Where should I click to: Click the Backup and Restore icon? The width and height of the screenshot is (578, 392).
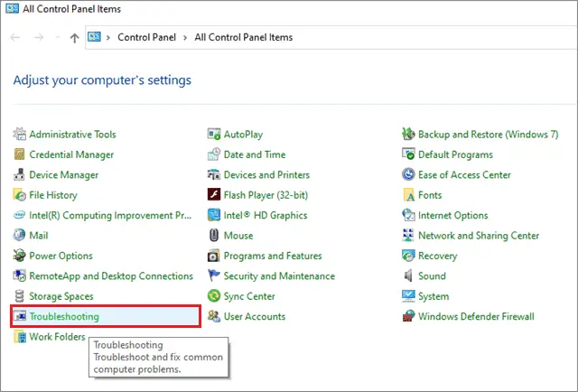408,134
